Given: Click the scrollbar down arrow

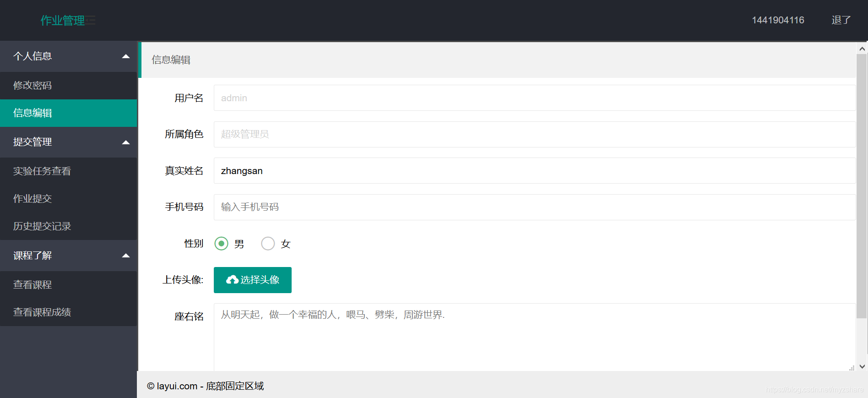Looking at the screenshot, I should (862, 366).
